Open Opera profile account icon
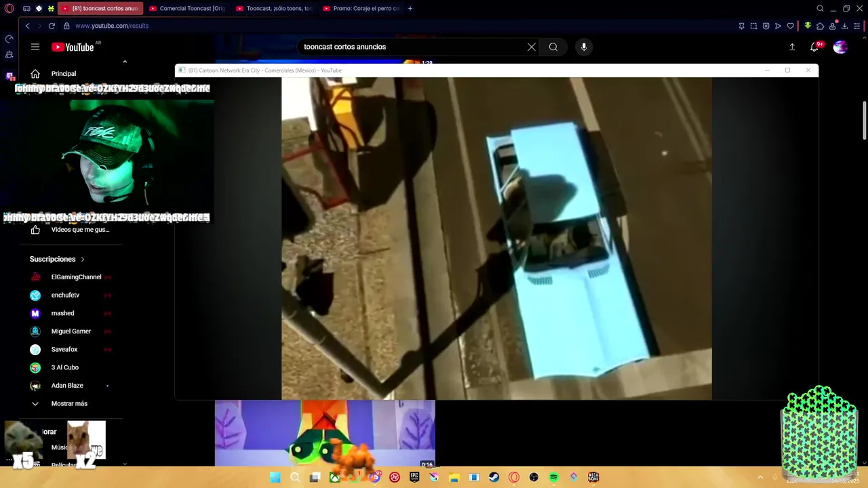868x488 pixels. (x=833, y=26)
